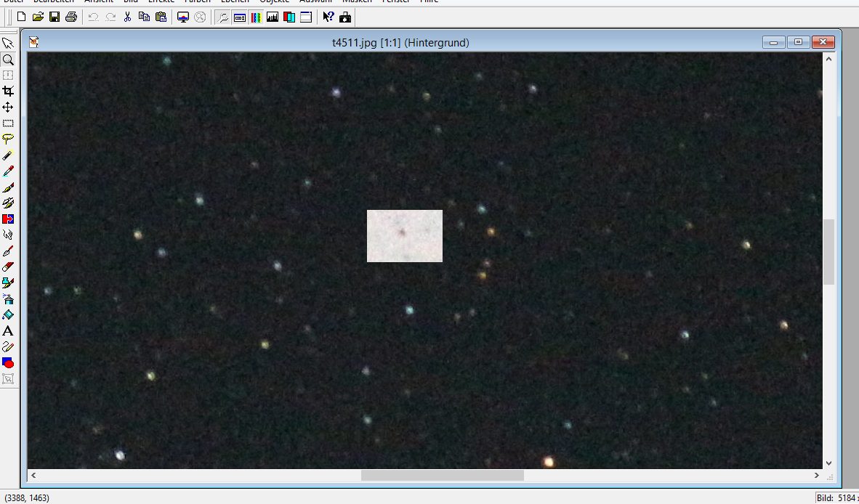859x504 pixels.
Task: Click the Save floppy disk icon
Action: pos(55,17)
